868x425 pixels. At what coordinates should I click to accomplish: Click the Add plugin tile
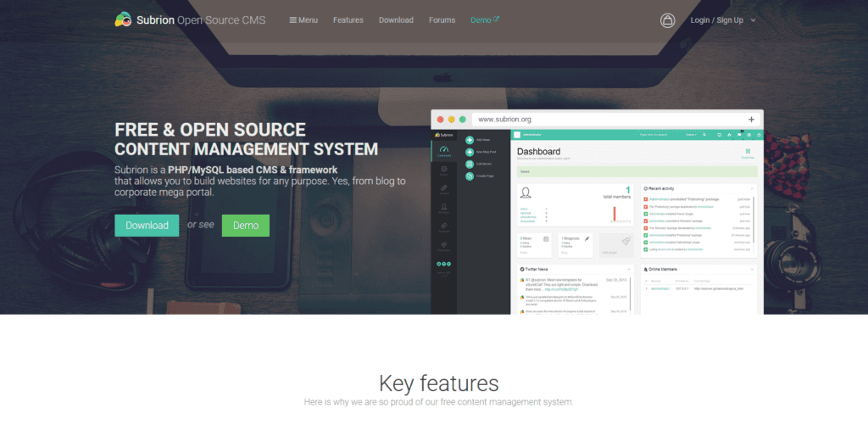pyautogui.click(x=616, y=245)
